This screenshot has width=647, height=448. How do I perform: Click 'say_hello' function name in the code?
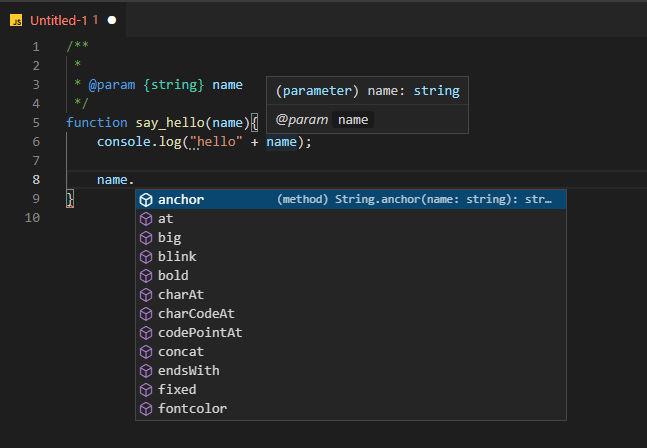(170, 123)
